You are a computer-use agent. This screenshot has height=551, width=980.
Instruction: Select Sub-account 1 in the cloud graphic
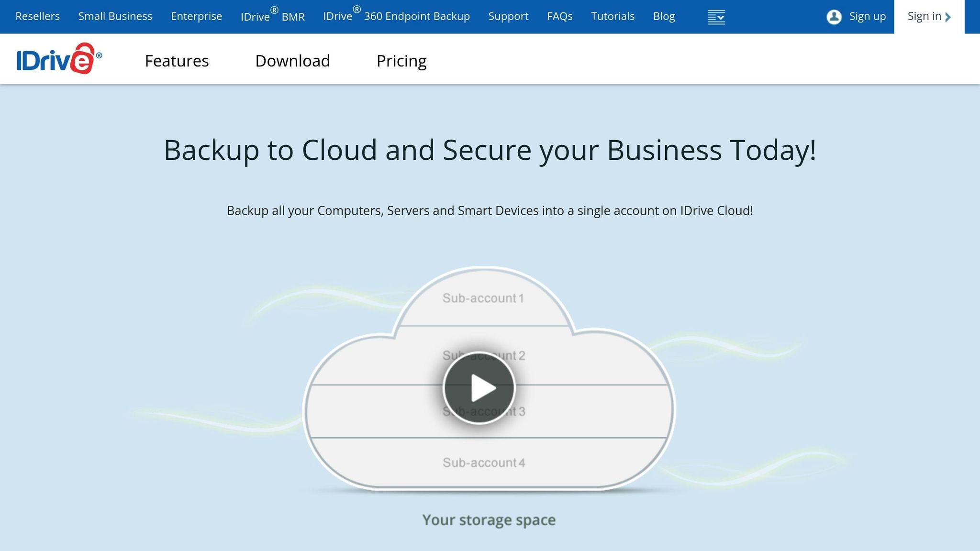coord(483,298)
